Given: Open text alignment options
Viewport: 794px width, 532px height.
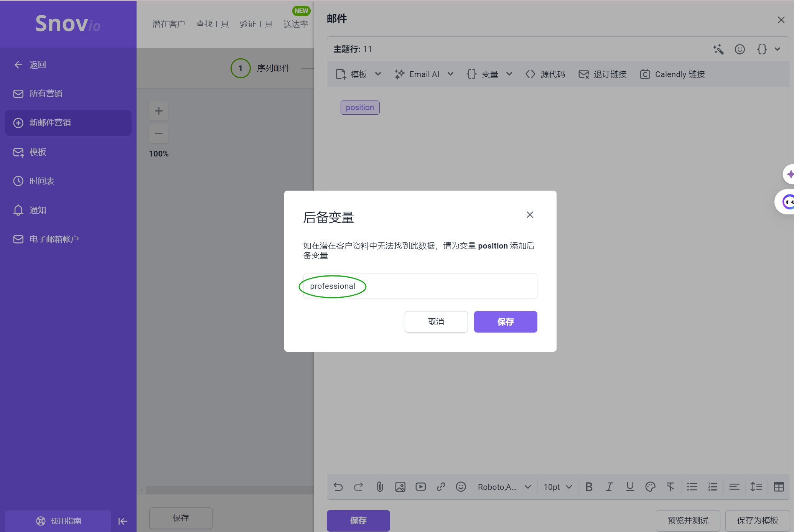Looking at the screenshot, I should pos(734,487).
